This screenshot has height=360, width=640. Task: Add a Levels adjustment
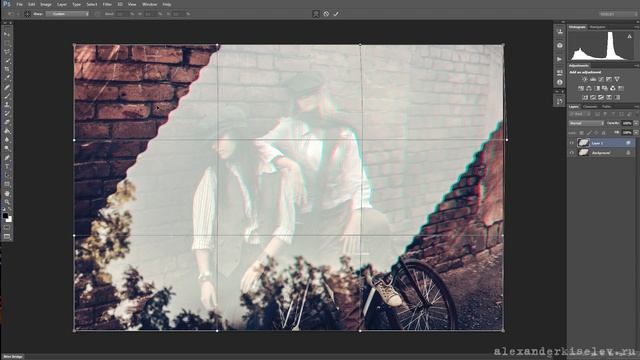point(593,79)
